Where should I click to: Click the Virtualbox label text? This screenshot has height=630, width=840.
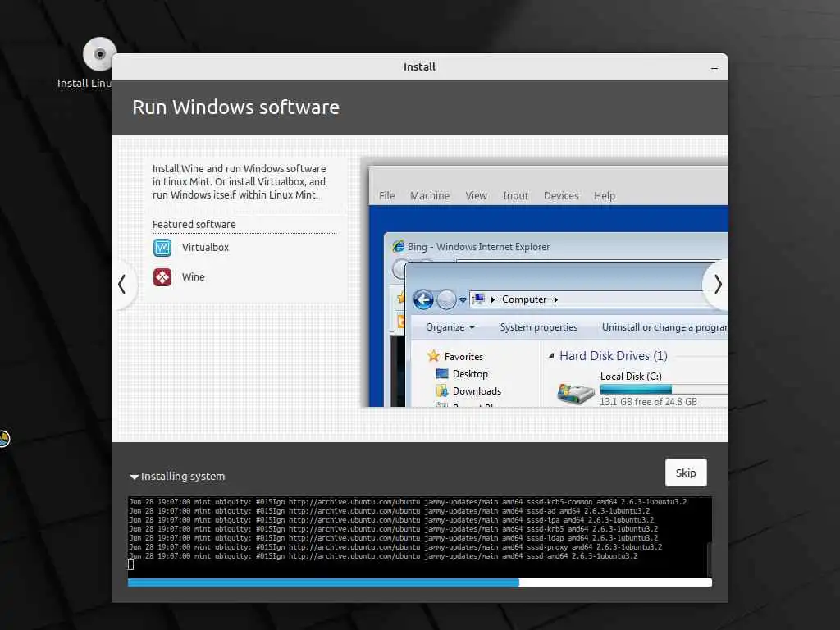(x=205, y=248)
